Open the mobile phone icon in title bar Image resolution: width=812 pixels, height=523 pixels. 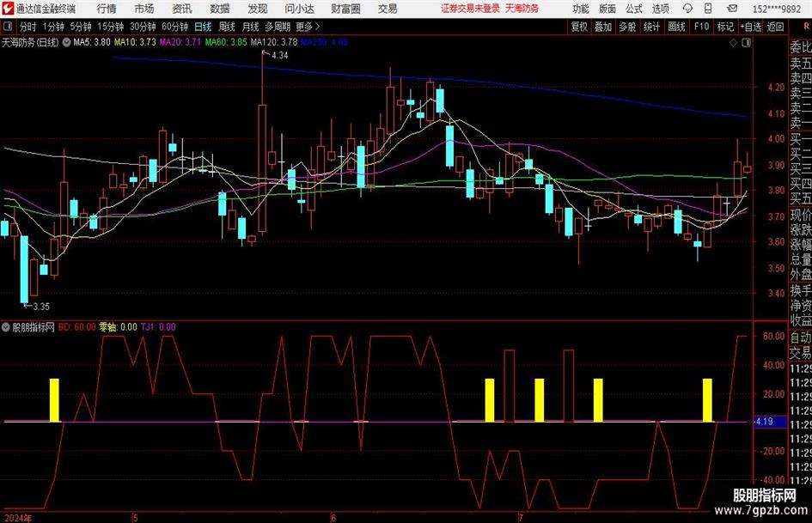click(708, 9)
